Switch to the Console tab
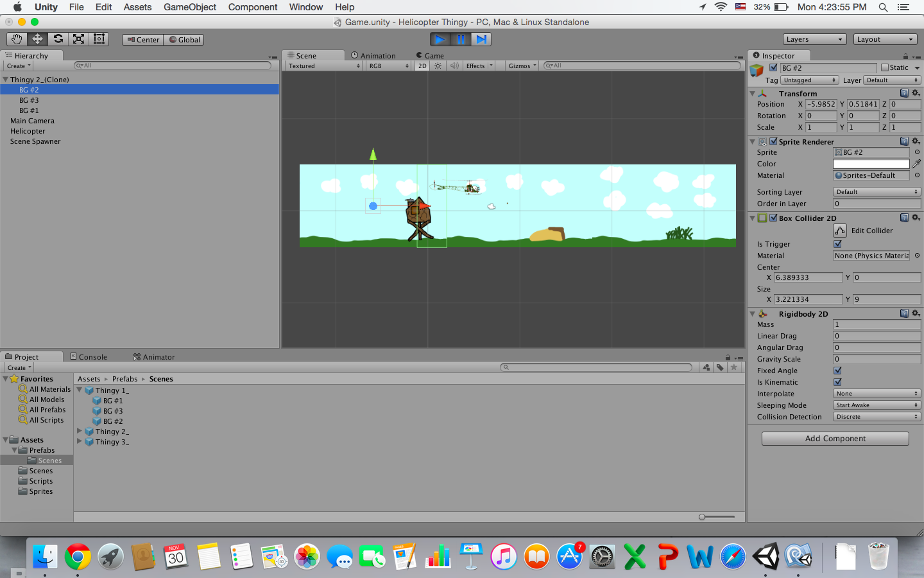The image size is (924, 578). [89, 357]
